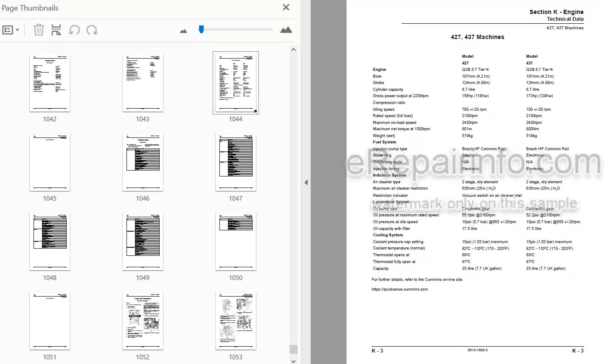Delete selected page with trash icon

click(39, 30)
